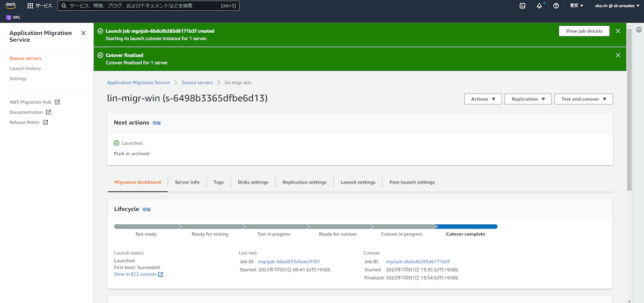Screen dimensions: 644x303
Task: Open the VPC shortcut icon
Action: click(x=9, y=17)
